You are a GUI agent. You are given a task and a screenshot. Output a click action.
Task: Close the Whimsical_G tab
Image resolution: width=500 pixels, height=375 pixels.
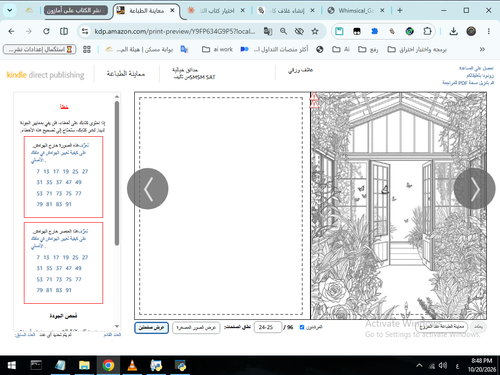tap(382, 11)
